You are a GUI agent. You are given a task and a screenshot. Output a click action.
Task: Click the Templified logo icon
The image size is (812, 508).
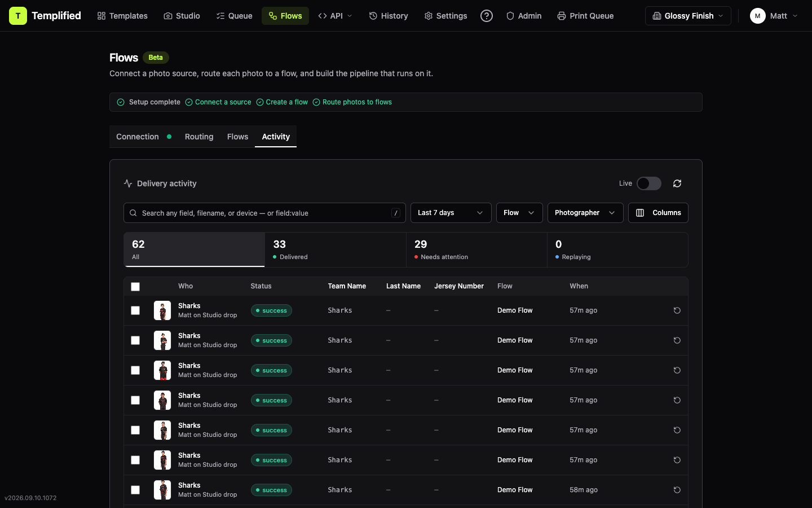point(18,16)
